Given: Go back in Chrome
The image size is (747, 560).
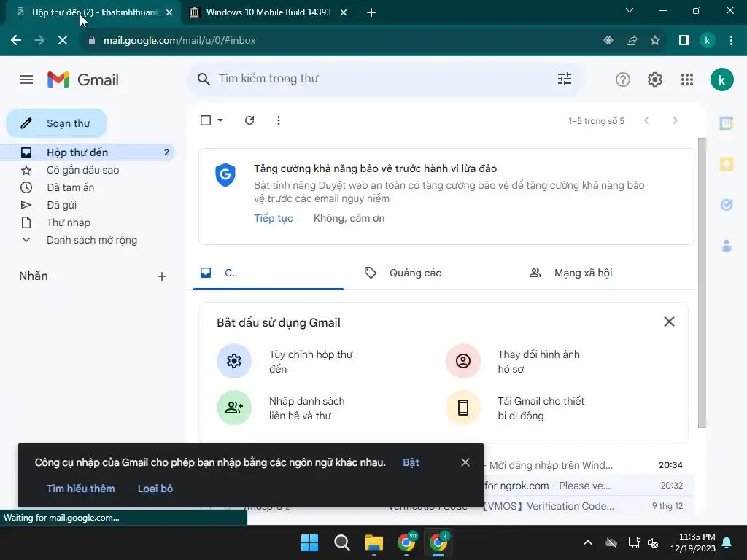Looking at the screenshot, I should (16, 41).
